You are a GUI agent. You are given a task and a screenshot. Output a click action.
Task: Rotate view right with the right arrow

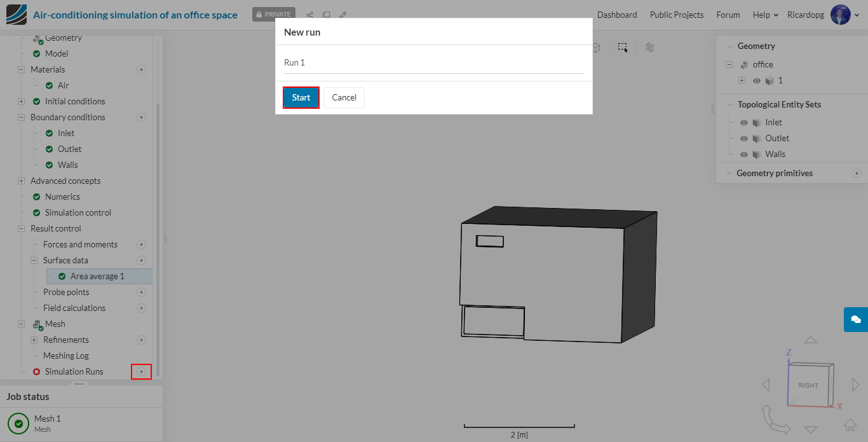(855, 385)
